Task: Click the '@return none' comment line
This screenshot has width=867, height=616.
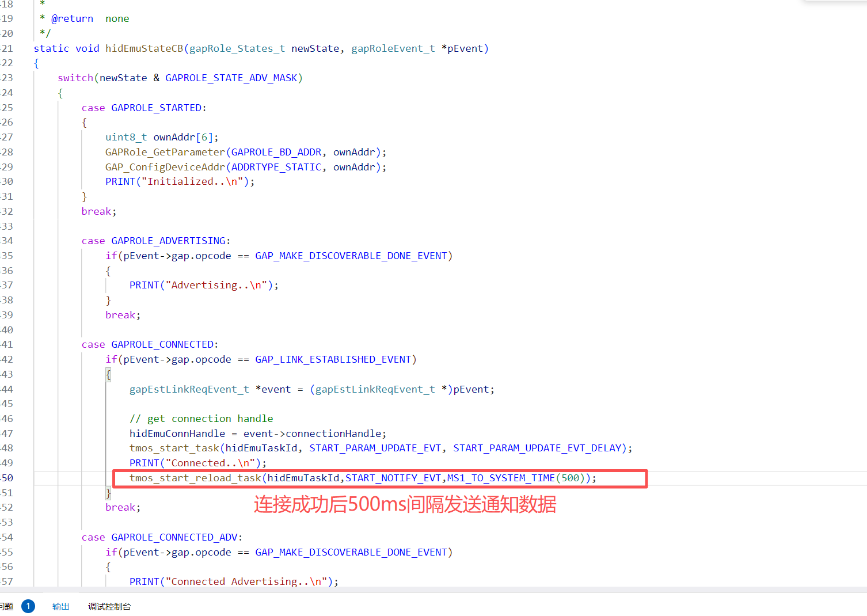Action: [x=85, y=18]
